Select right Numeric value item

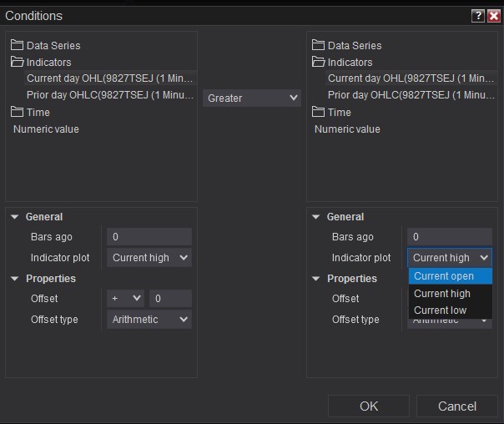point(347,129)
